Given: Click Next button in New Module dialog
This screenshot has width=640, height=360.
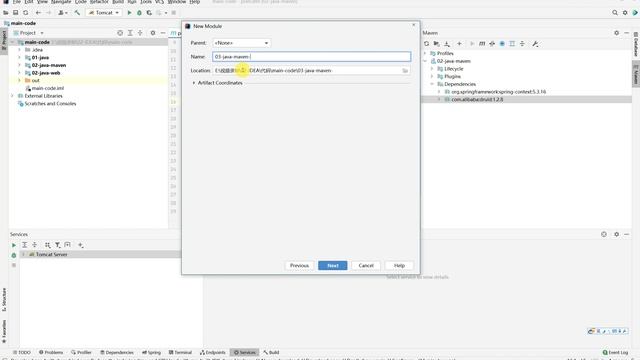Looking at the screenshot, I should click(x=333, y=265).
